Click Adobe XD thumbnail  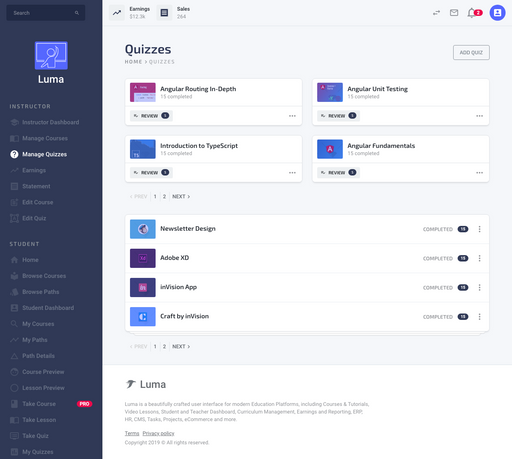click(x=143, y=258)
